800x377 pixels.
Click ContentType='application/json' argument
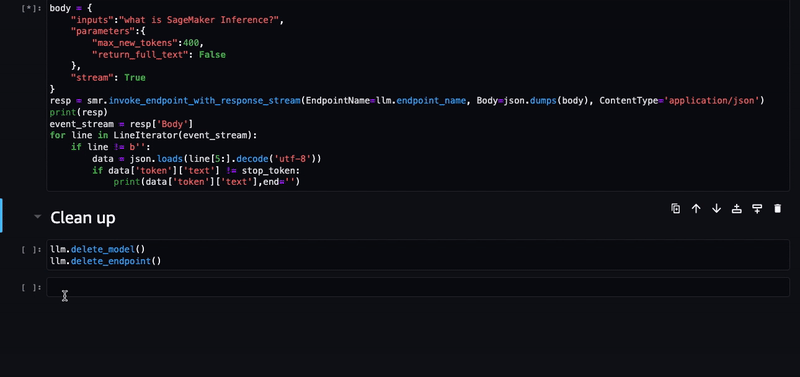[x=680, y=100]
